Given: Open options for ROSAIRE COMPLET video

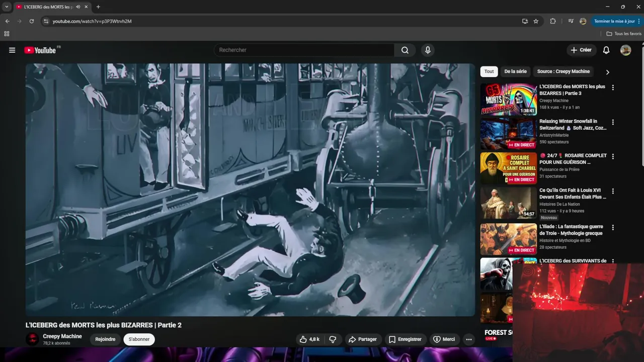Looking at the screenshot, I should coord(613,156).
